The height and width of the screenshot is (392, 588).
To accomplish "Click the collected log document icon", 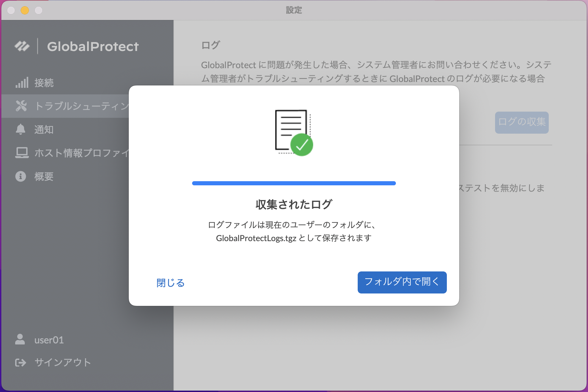I will click(x=294, y=133).
